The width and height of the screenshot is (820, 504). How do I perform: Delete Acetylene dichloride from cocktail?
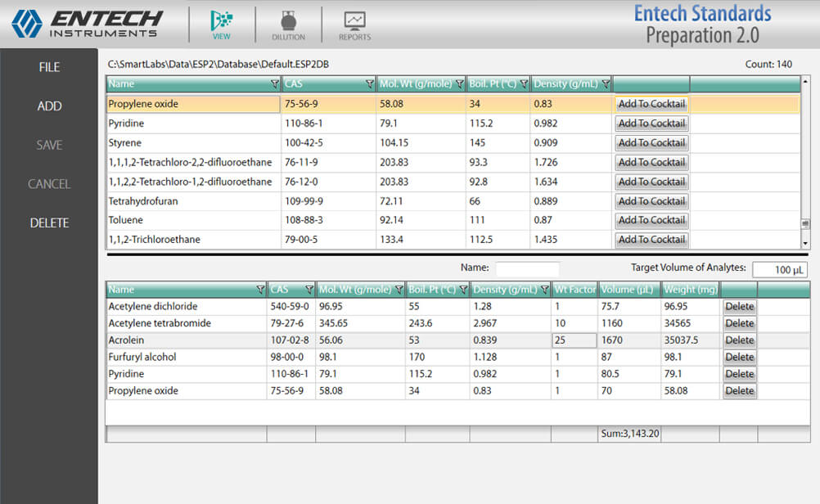click(x=740, y=306)
